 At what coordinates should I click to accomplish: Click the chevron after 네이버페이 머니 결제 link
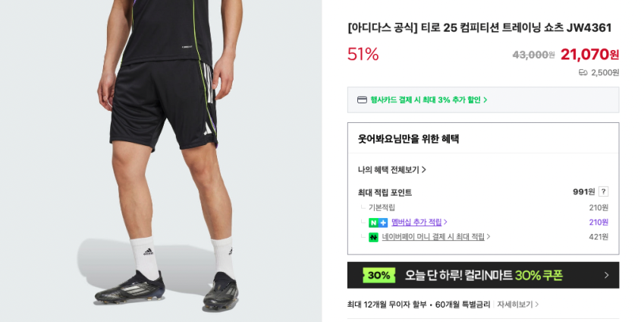488,237
